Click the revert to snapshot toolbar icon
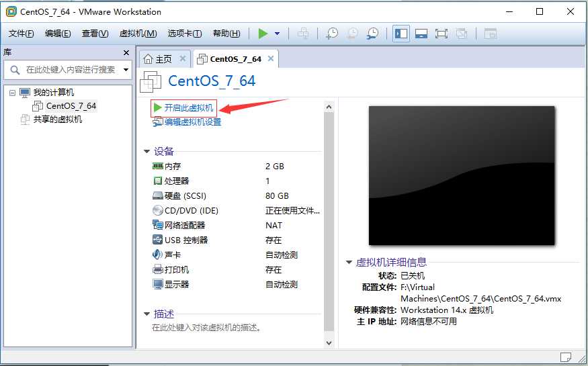 (x=352, y=34)
